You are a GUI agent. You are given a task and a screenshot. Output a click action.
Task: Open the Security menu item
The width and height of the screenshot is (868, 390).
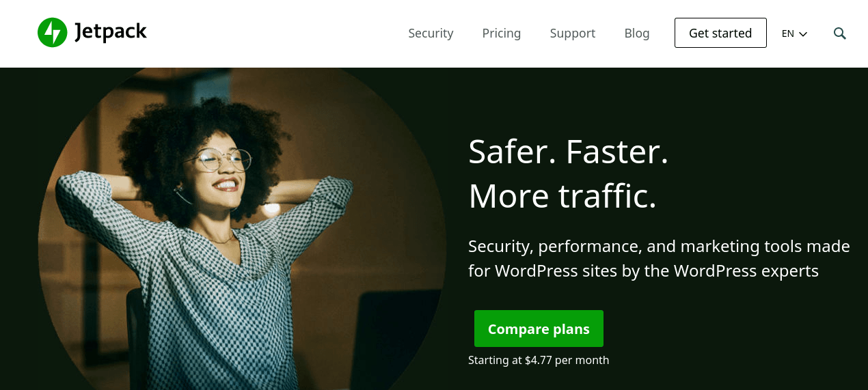coord(431,33)
